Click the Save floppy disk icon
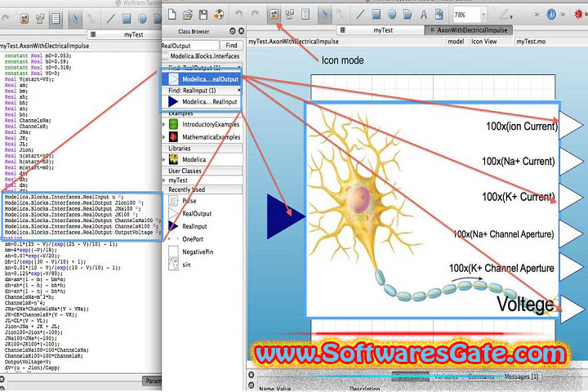Viewport: 588px width, 392px height. point(203,15)
